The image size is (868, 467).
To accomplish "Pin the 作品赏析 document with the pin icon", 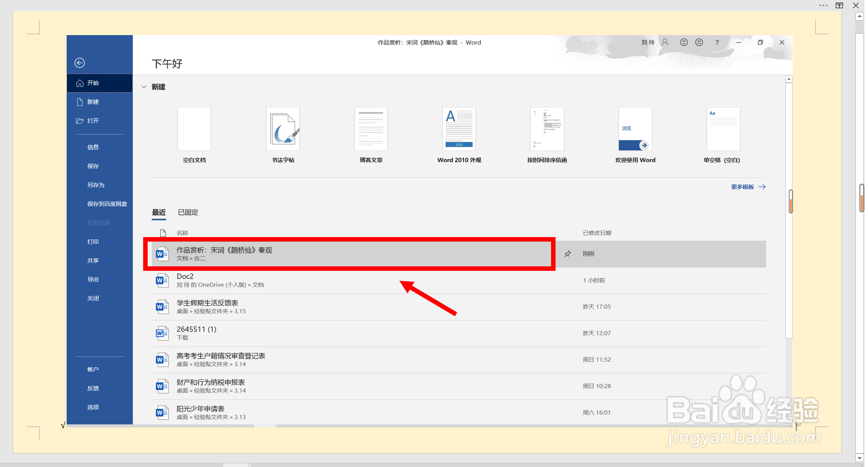I will click(x=568, y=254).
